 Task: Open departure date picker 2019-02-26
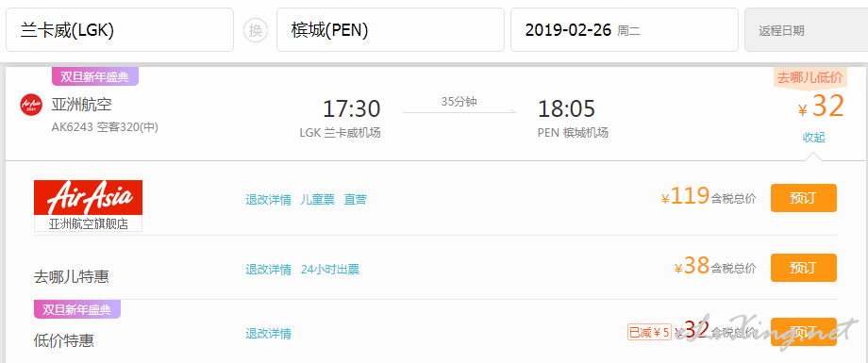[625, 30]
